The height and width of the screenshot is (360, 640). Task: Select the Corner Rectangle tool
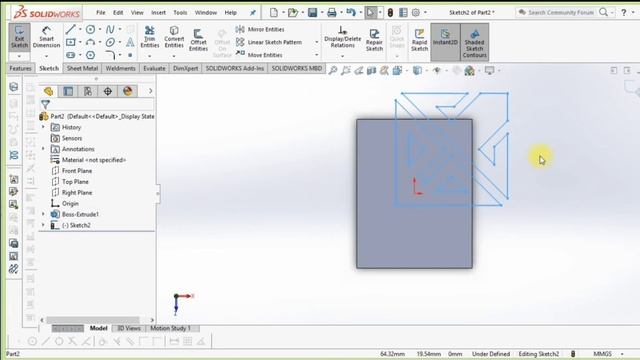[71, 42]
